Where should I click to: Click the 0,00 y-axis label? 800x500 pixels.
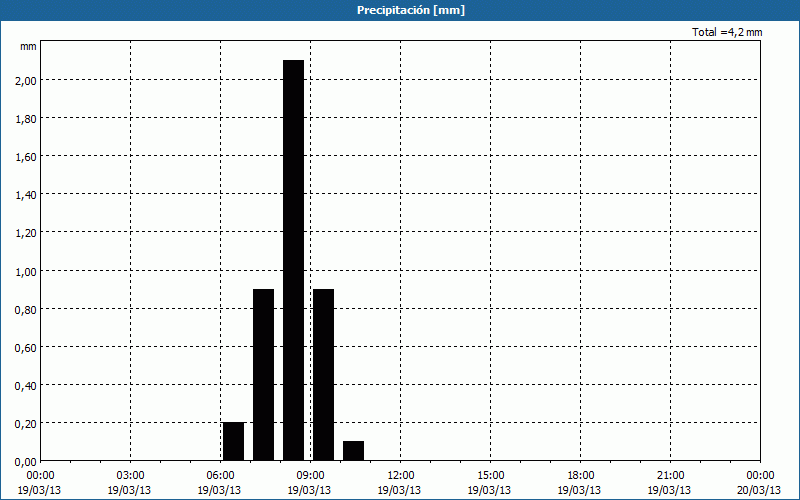coord(26,462)
